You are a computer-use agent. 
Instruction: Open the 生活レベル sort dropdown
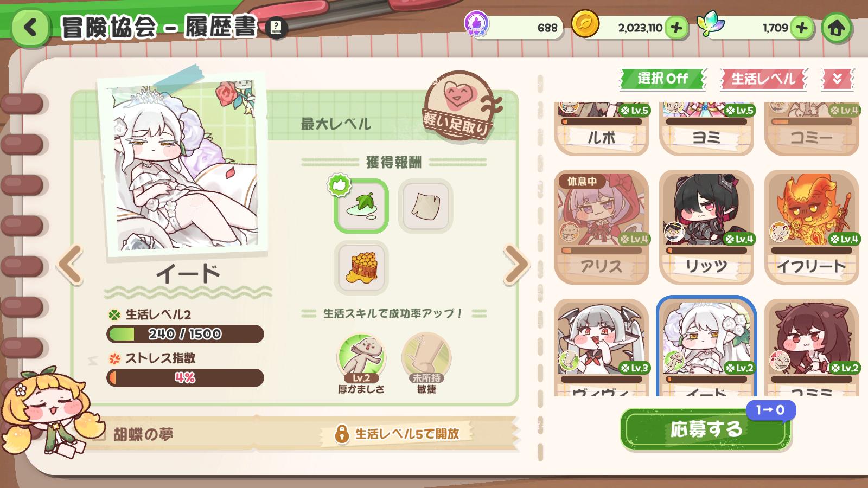(763, 79)
